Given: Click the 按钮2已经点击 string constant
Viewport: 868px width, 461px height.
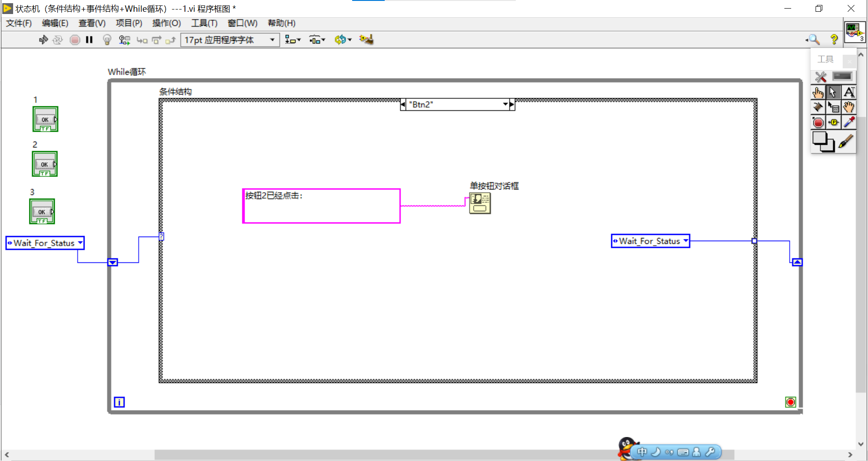Looking at the screenshot, I should pyautogui.click(x=321, y=206).
